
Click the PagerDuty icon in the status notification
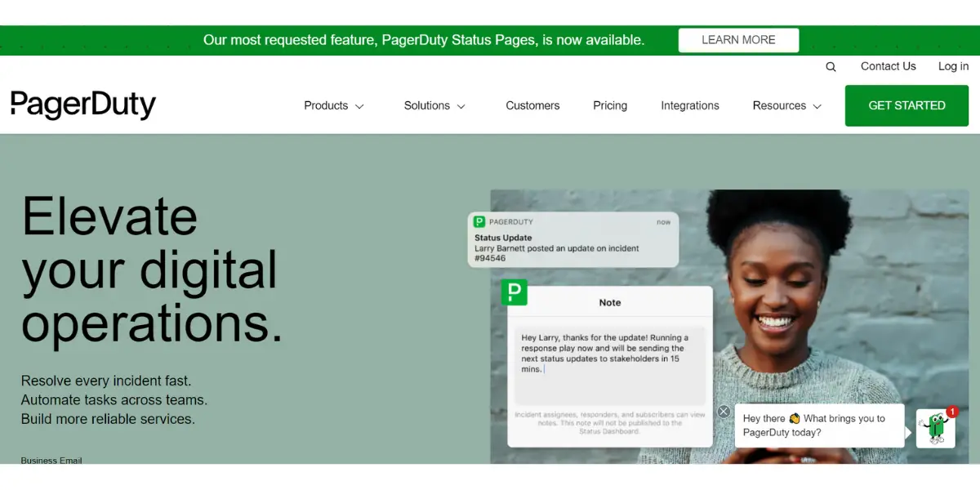(x=479, y=221)
